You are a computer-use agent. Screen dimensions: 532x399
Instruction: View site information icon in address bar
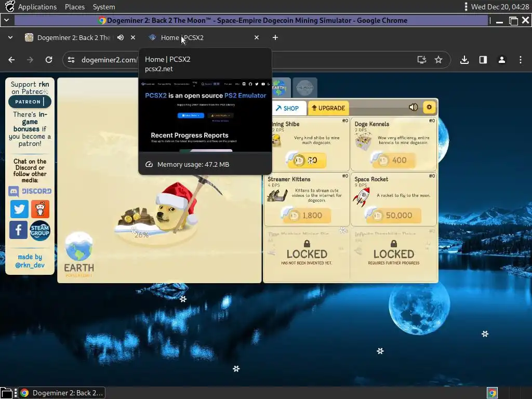[x=71, y=60]
